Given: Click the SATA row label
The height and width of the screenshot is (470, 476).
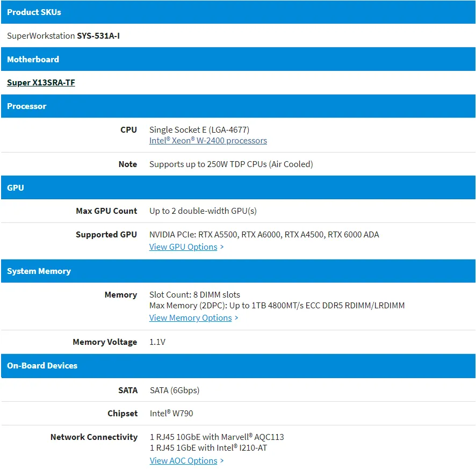Looking at the screenshot, I should click(x=128, y=390).
